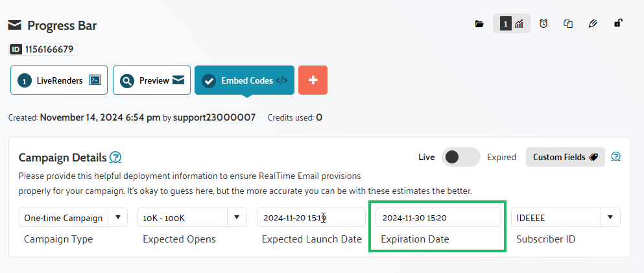Open the Preview tab
This screenshot has height=273, width=644.
point(152,80)
